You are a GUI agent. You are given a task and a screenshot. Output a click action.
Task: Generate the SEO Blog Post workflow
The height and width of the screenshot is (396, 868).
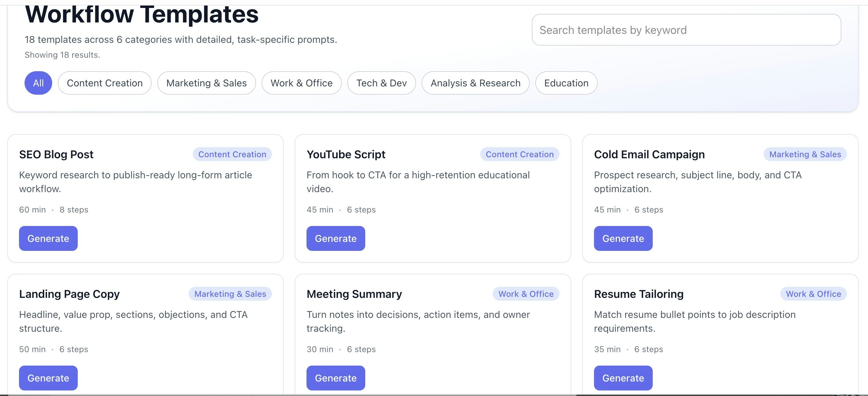point(48,238)
